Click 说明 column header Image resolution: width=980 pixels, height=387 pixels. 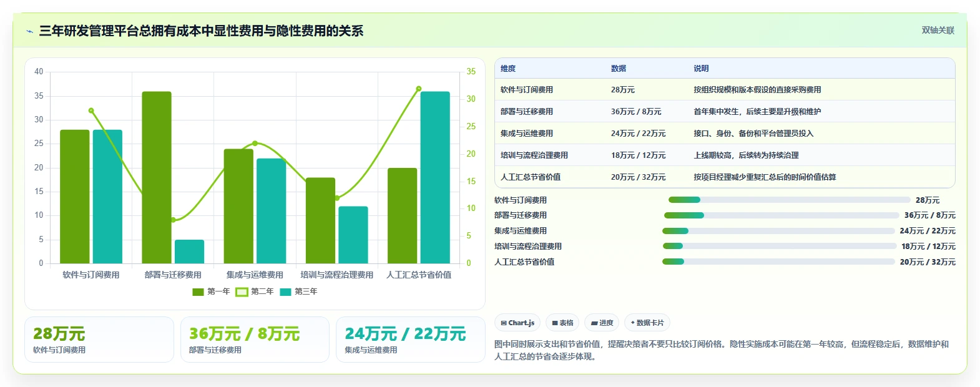(701, 69)
